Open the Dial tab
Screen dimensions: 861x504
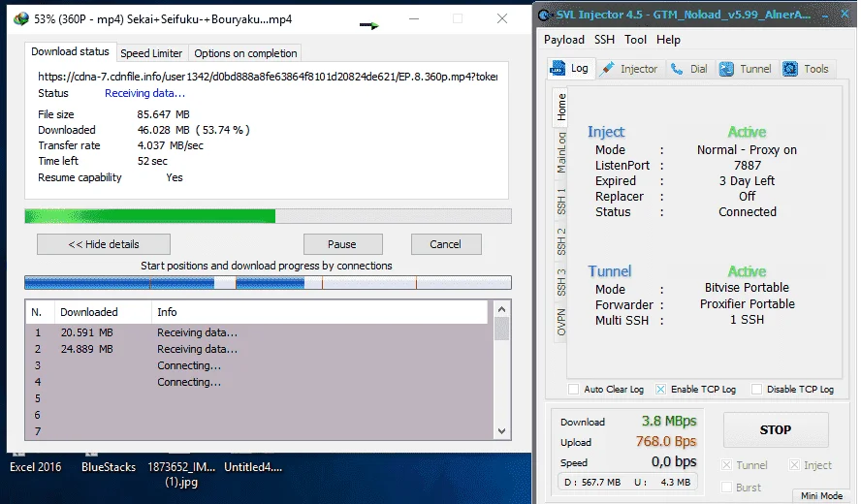pos(689,69)
